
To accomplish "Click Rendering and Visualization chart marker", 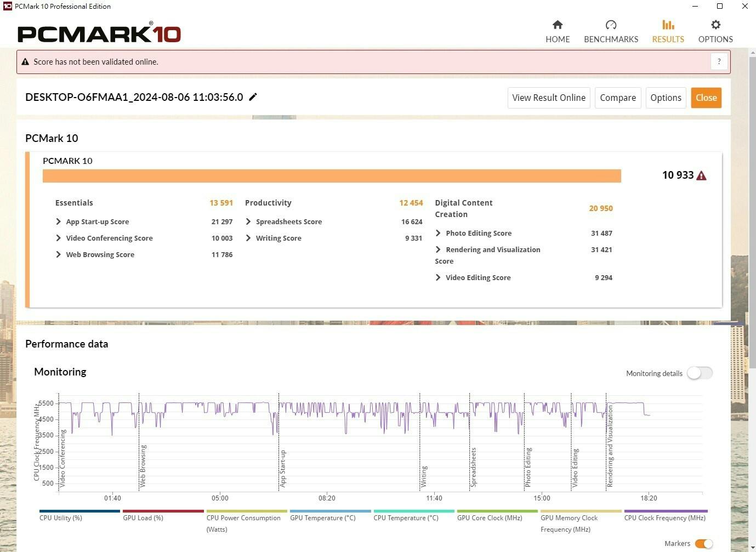I will pos(610,446).
